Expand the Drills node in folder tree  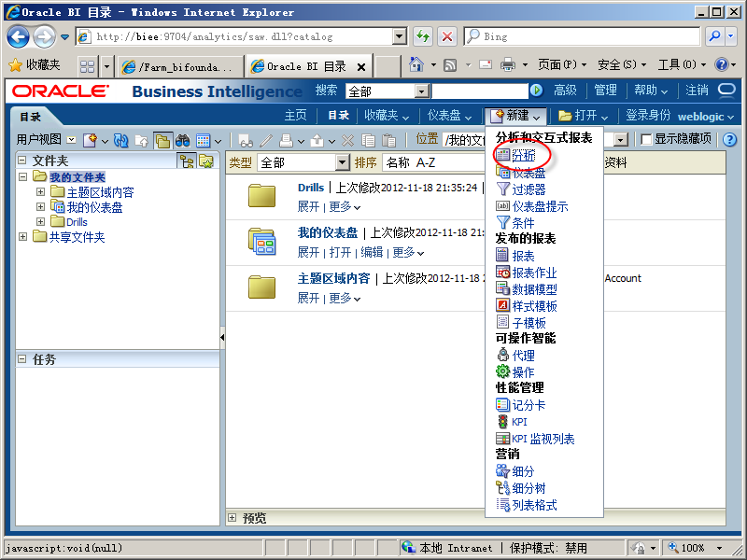pos(40,221)
